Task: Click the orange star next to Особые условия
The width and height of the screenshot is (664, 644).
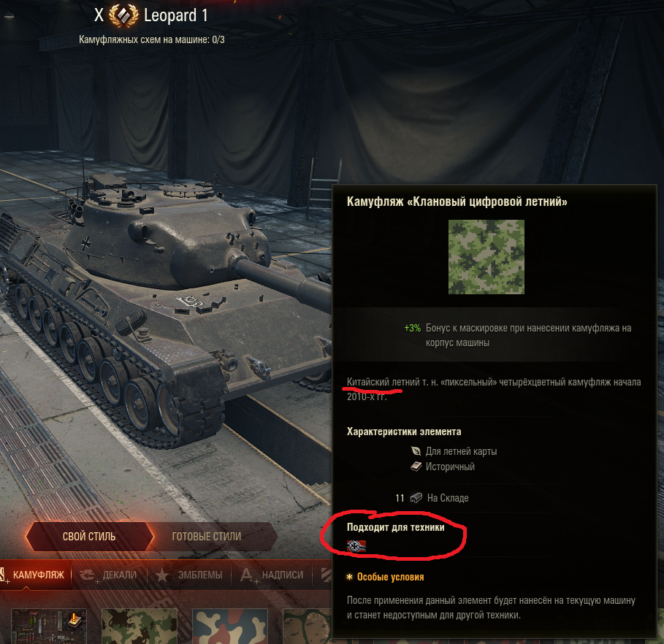Action: 349,577
